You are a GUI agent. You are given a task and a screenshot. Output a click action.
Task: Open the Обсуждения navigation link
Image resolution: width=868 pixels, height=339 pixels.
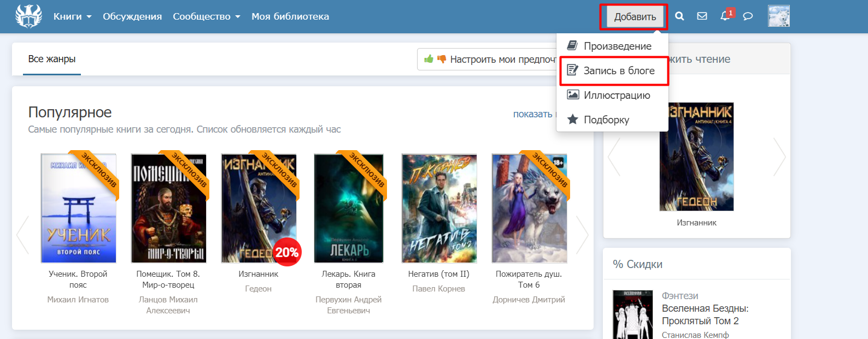coord(132,16)
